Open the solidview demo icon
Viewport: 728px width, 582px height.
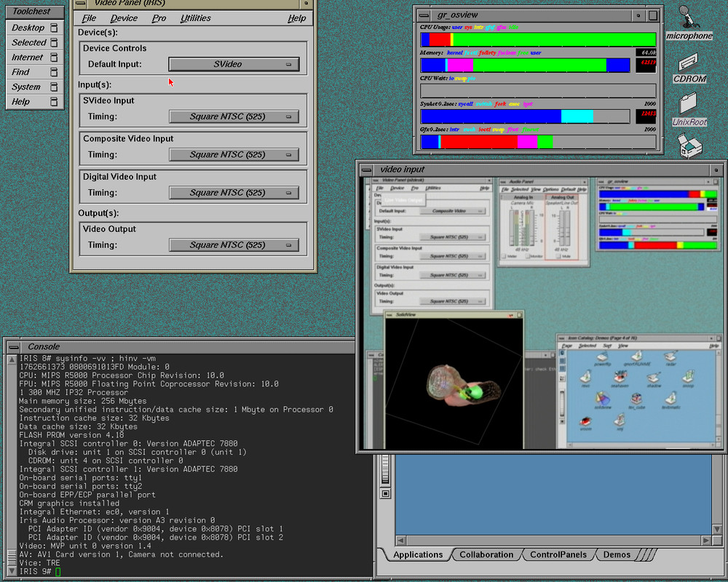[603, 399]
